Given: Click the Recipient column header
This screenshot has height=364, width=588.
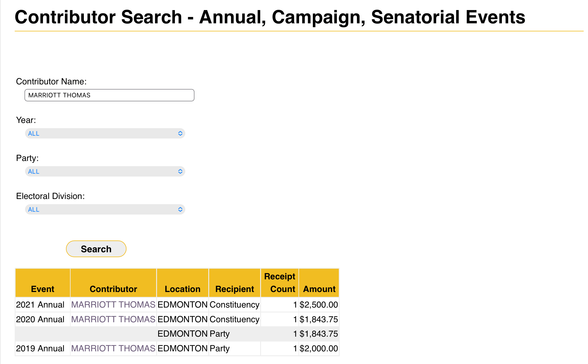Looking at the screenshot, I should click(235, 289).
